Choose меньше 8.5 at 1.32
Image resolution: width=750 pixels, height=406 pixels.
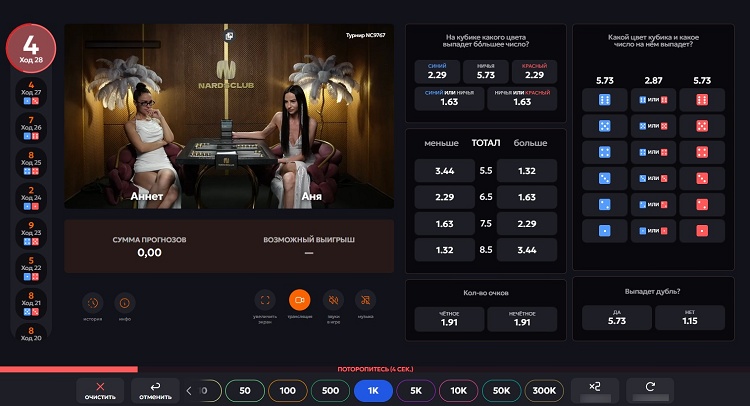(445, 250)
